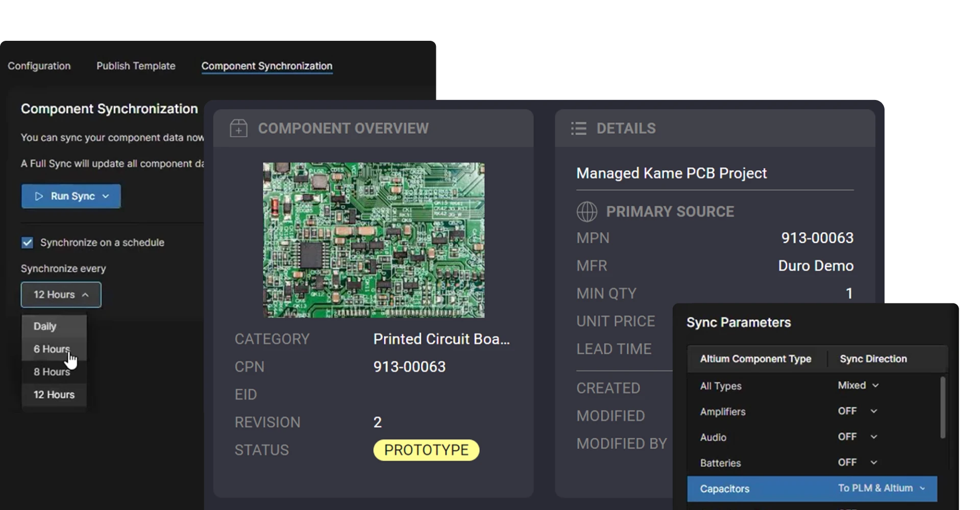Click the Altium Component Type column header

[x=755, y=359]
